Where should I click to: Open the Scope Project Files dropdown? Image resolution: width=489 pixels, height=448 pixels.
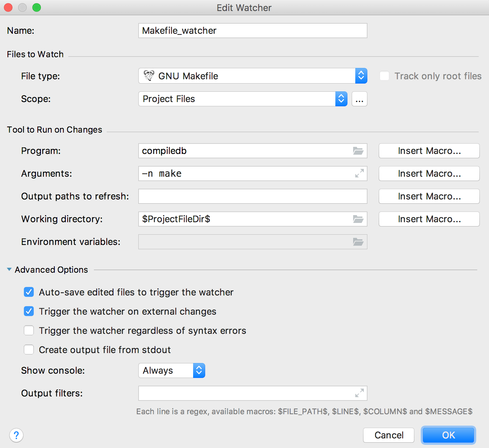click(243, 99)
